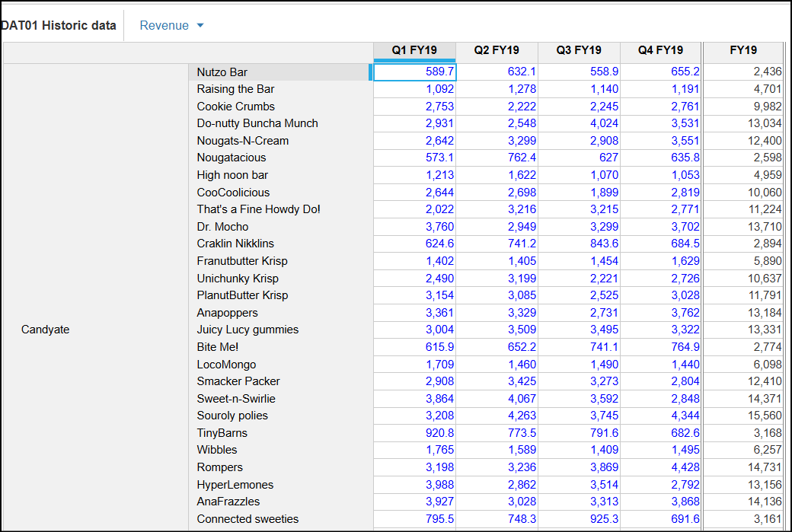Click TinyBarns Q1 cell 920.8
Viewport: 792px width, 532px height.
point(415,432)
